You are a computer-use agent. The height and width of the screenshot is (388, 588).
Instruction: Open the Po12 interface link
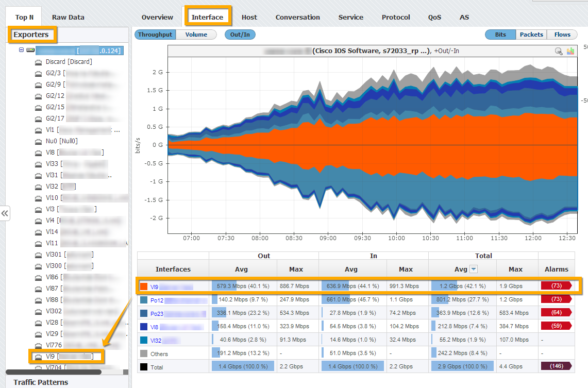point(157,300)
